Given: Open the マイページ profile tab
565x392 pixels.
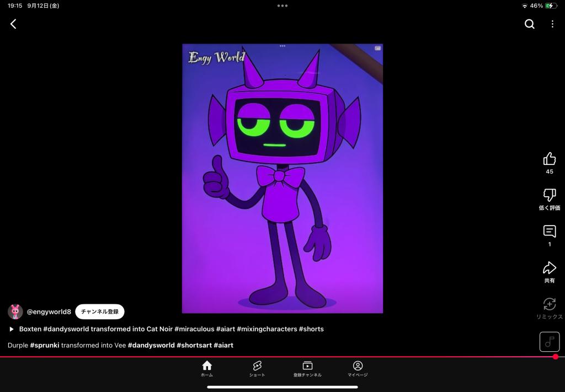Looking at the screenshot, I should tap(358, 368).
